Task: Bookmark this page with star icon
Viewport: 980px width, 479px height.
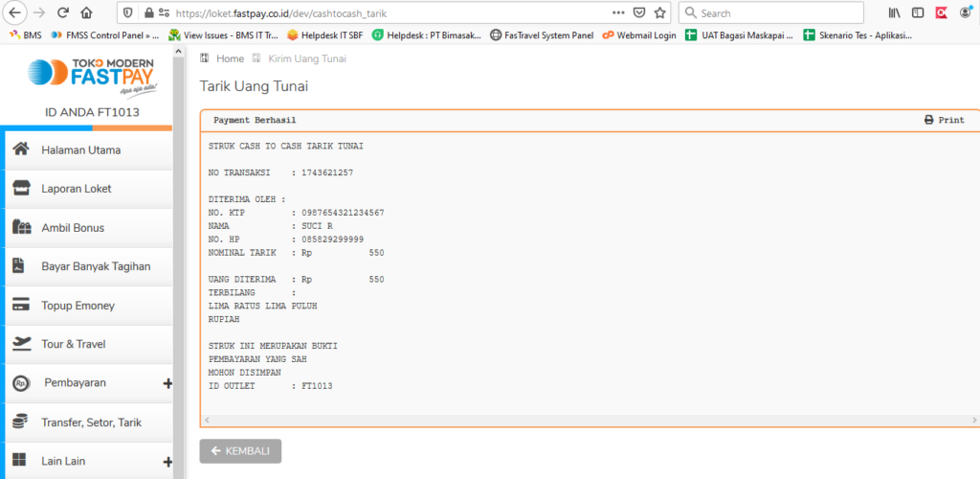Action: (660, 13)
